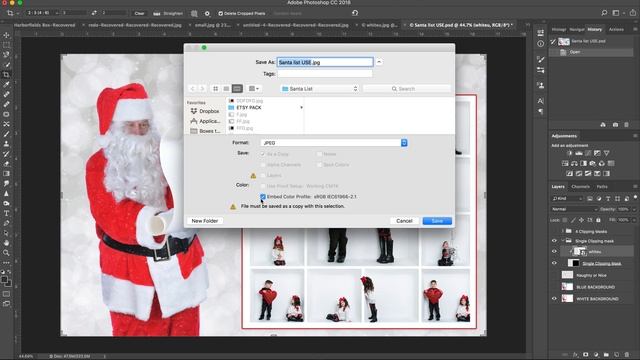Open the Properties panel info icon
This screenshot has height=360, width=640.
pos(540,44)
